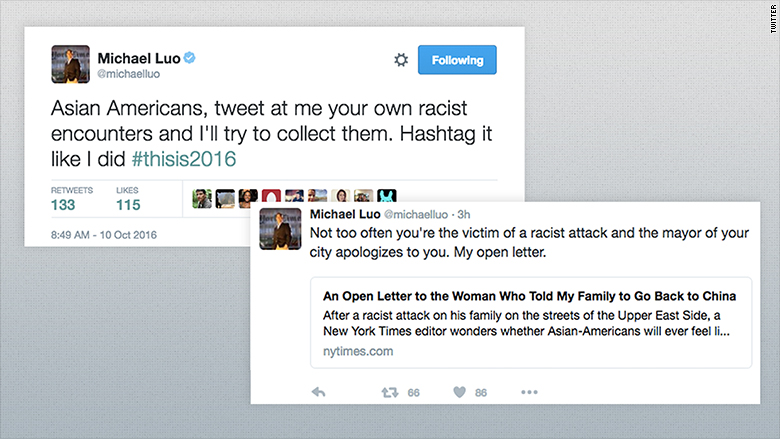Open the #thisis2016 hashtag
780x439 pixels.
coord(184,159)
